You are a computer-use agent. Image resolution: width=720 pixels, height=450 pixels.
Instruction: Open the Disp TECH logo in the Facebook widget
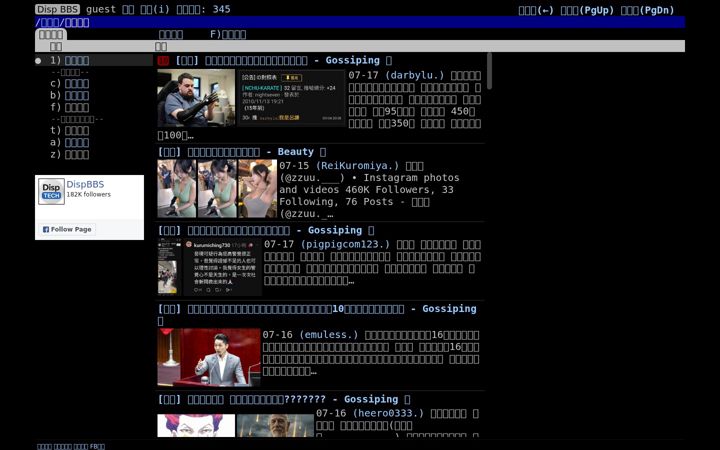(x=51, y=191)
